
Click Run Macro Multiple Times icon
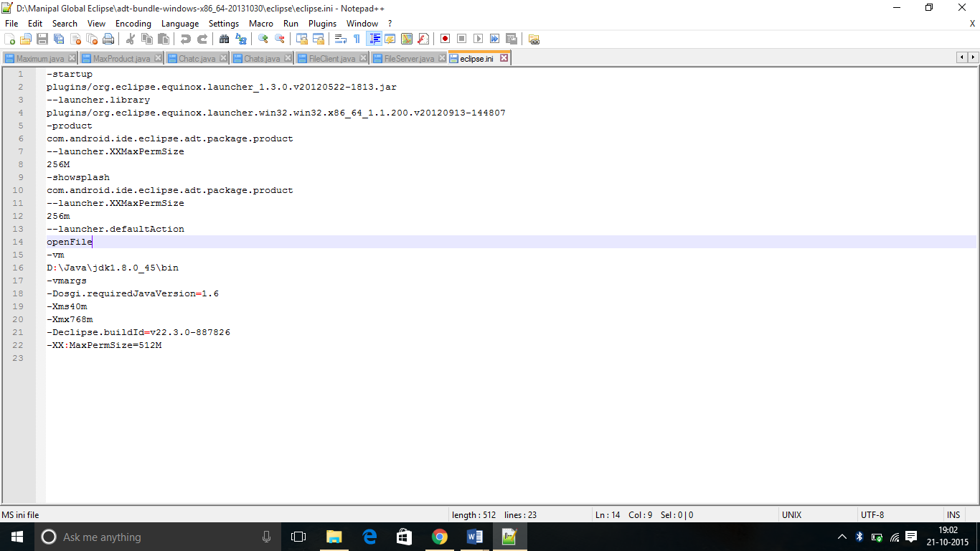point(495,39)
